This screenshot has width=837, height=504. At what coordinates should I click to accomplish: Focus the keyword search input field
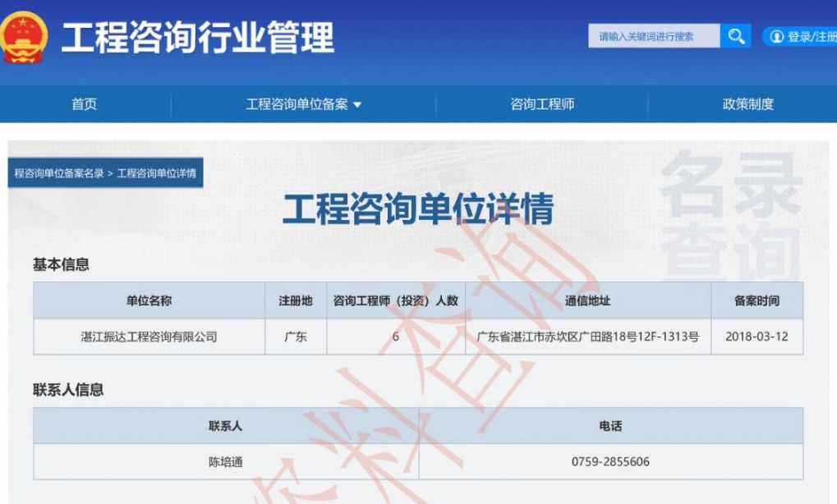654,36
